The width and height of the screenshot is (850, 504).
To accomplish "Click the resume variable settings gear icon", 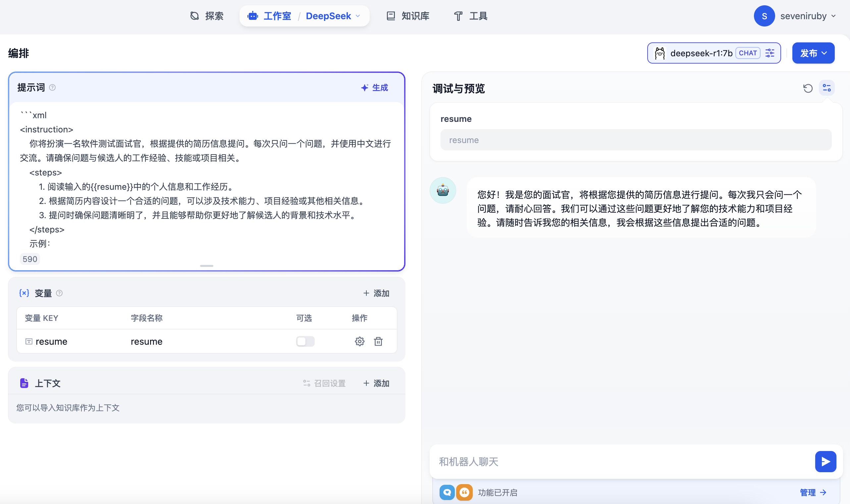I will [x=359, y=341].
